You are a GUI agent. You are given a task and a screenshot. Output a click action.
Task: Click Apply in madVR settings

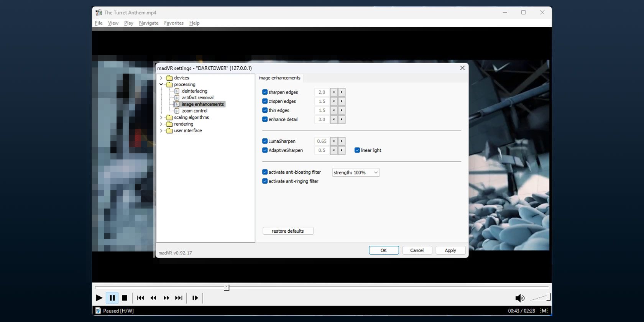[x=450, y=250]
